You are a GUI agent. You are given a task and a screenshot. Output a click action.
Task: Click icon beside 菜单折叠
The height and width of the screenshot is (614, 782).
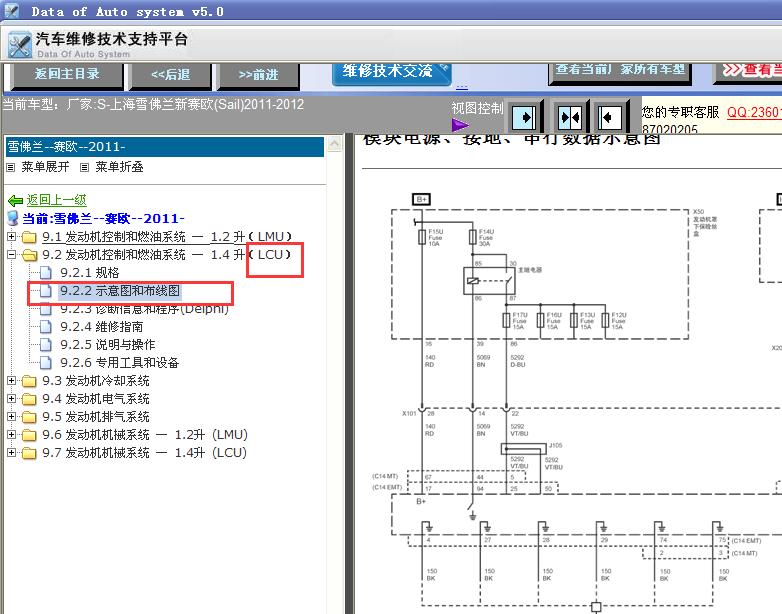coord(85,168)
